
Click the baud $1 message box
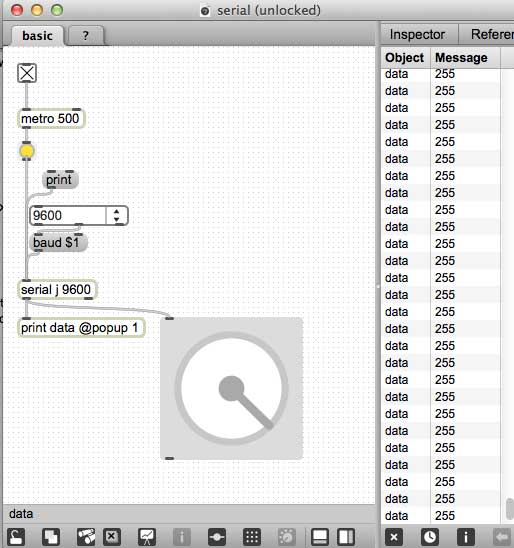58,242
